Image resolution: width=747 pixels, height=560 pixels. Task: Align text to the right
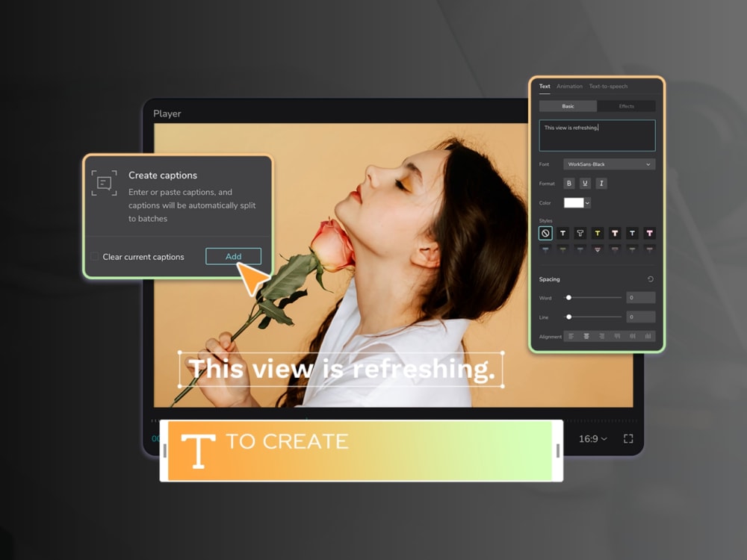coord(601,336)
